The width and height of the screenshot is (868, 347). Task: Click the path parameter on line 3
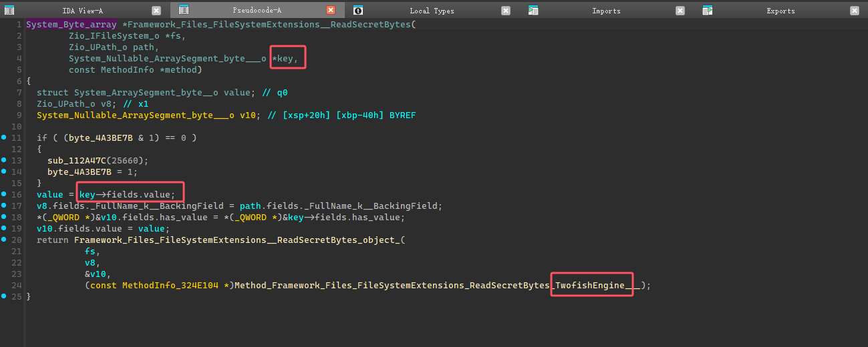pyautogui.click(x=144, y=47)
